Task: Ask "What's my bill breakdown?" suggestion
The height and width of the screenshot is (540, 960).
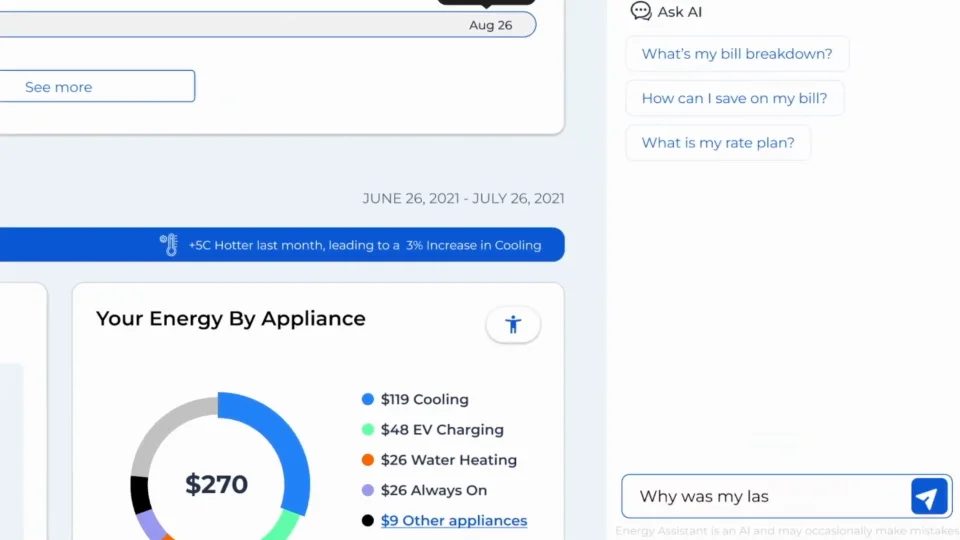Action: 737,54
